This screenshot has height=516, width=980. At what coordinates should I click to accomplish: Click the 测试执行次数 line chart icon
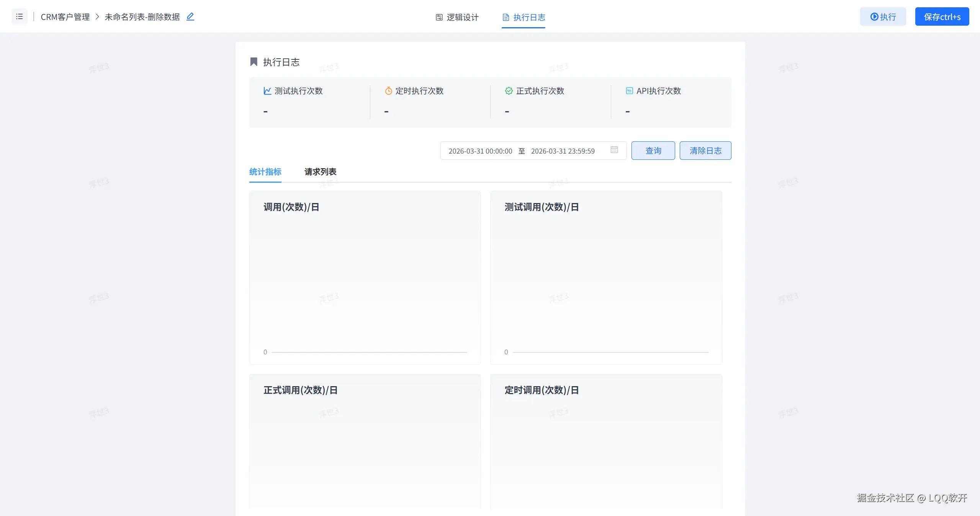coord(267,91)
